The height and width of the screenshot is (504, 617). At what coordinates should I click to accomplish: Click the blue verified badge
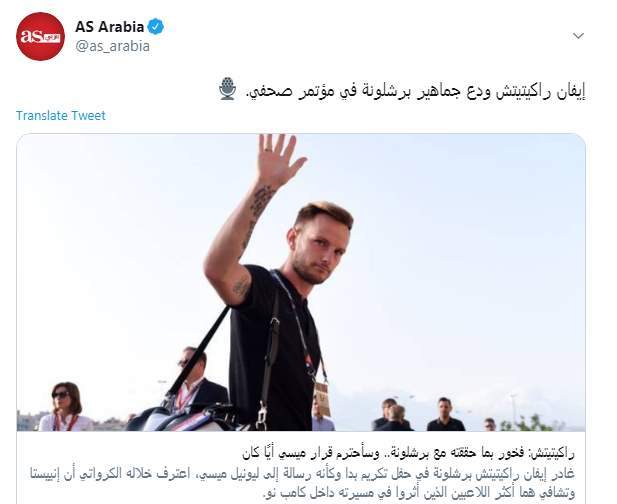click(156, 27)
